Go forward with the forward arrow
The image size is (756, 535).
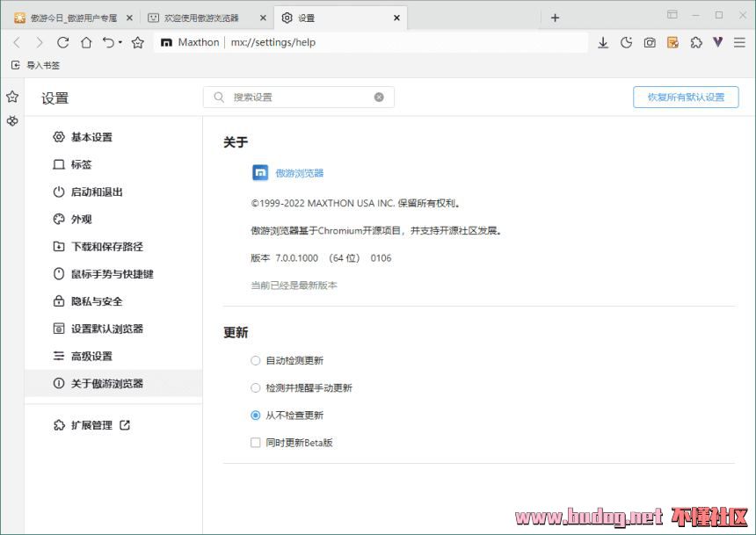point(40,42)
